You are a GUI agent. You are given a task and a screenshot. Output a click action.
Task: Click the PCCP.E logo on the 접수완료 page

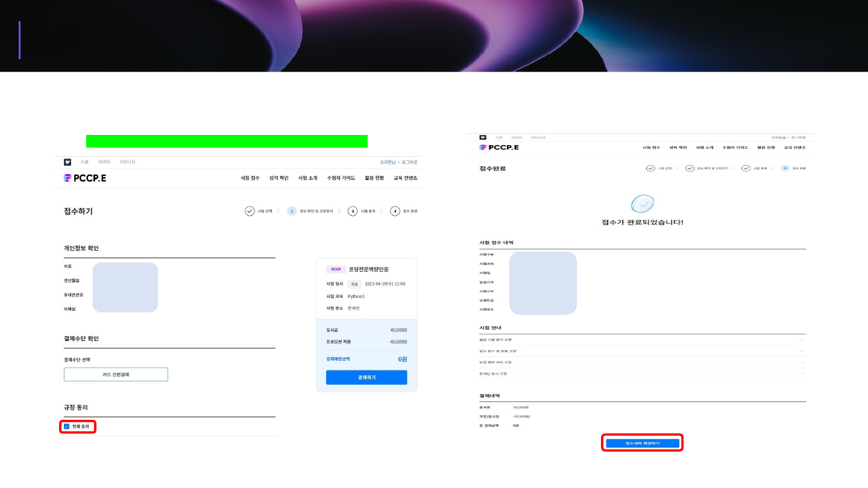pyautogui.click(x=498, y=147)
